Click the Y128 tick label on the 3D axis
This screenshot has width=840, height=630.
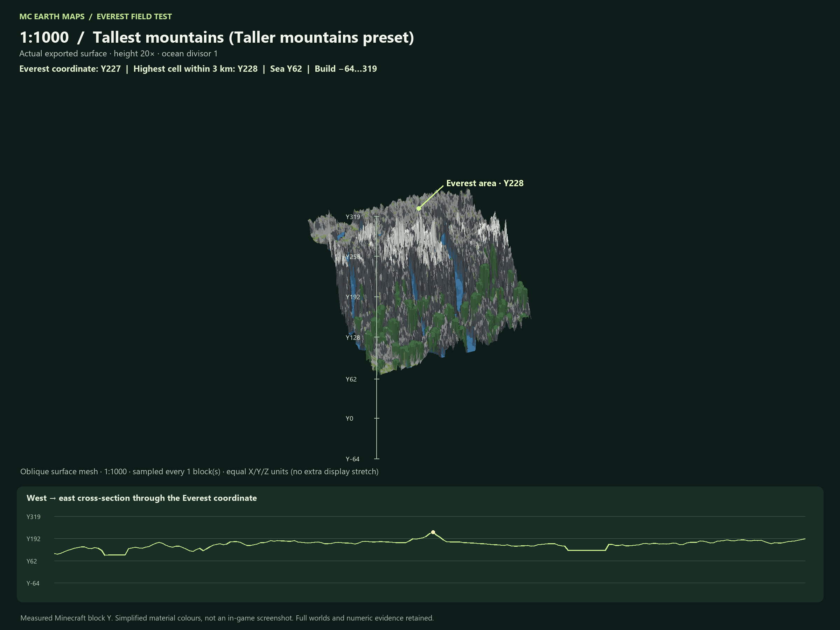[x=353, y=338]
